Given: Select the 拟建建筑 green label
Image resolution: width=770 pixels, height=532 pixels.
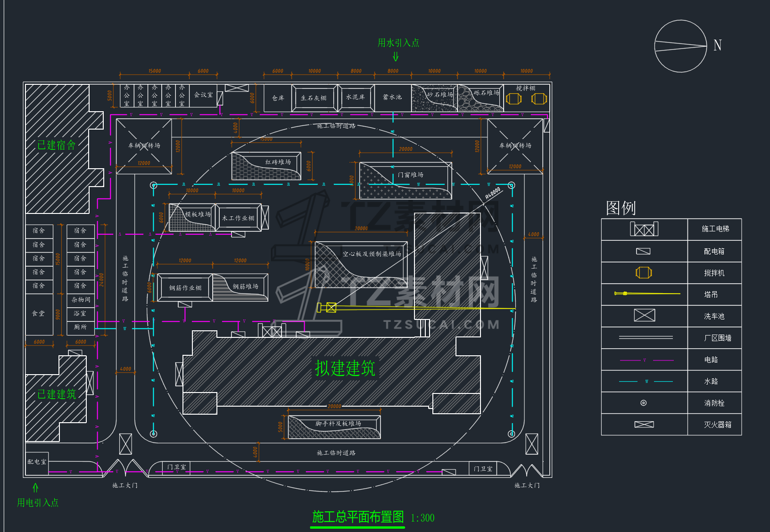Looking at the screenshot, I should coord(345,368).
